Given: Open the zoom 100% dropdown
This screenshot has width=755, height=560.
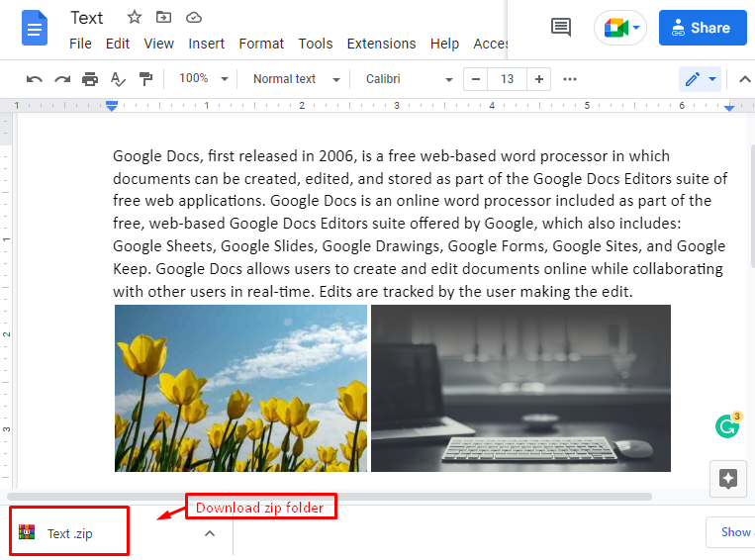Looking at the screenshot, I should click(204, 78).
